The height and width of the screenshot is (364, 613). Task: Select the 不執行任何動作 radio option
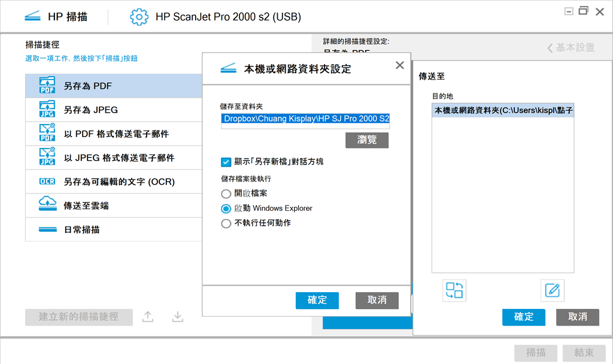tap(226, 223)
